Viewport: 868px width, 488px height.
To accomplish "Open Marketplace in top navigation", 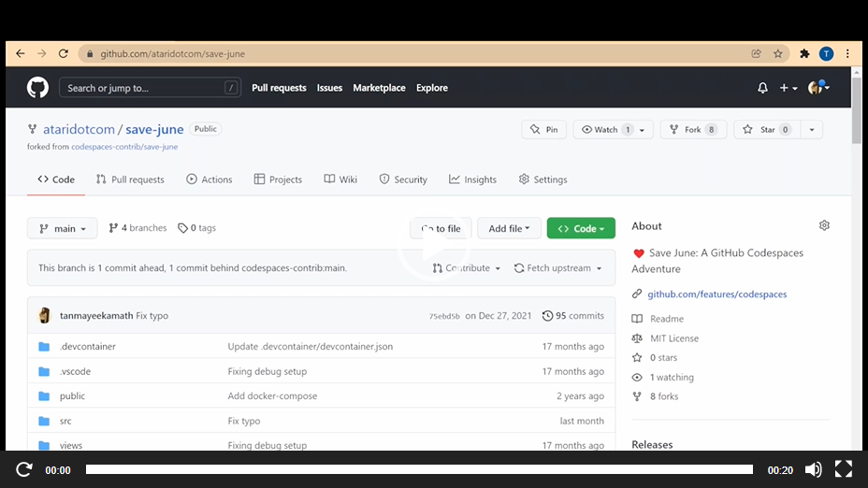I will pyautogui.click(x=379, y=88).
